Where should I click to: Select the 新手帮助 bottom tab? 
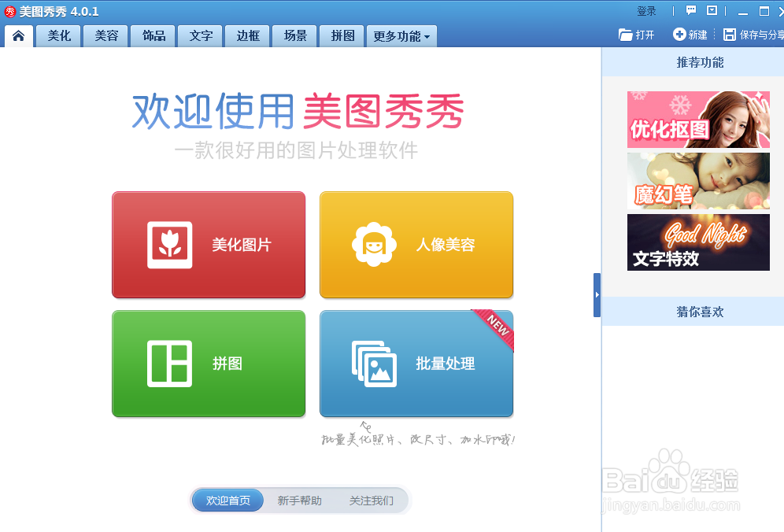tap(299, 501)
